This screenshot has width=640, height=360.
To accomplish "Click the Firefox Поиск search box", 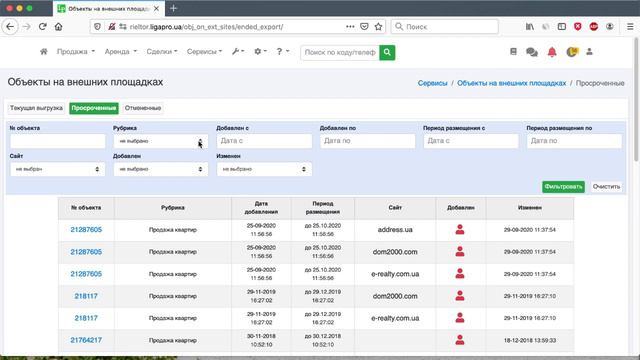I will click(444, 27).
